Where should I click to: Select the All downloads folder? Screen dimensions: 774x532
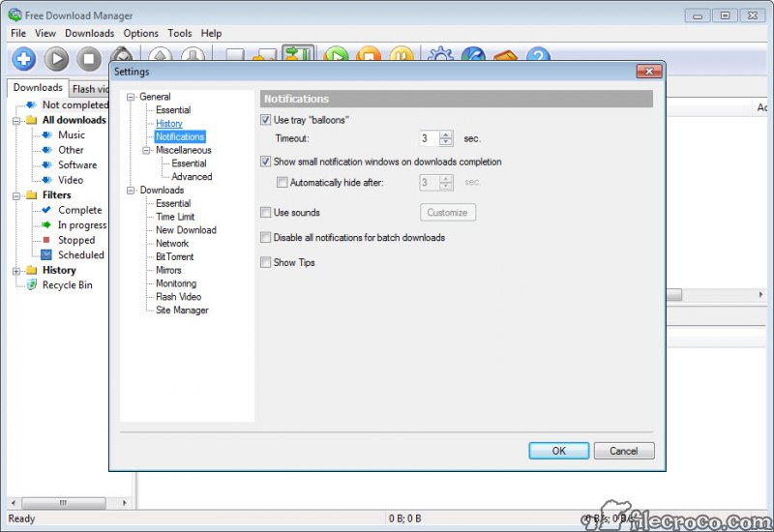[74, 120]
